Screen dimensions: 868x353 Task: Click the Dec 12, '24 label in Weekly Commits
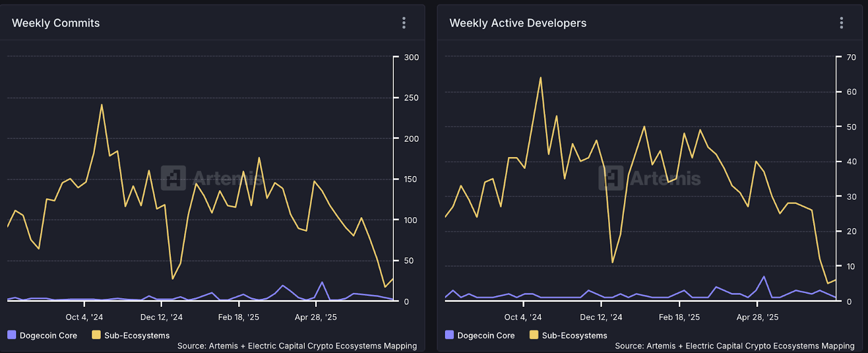pyautogui.click(x=162, y=317)
